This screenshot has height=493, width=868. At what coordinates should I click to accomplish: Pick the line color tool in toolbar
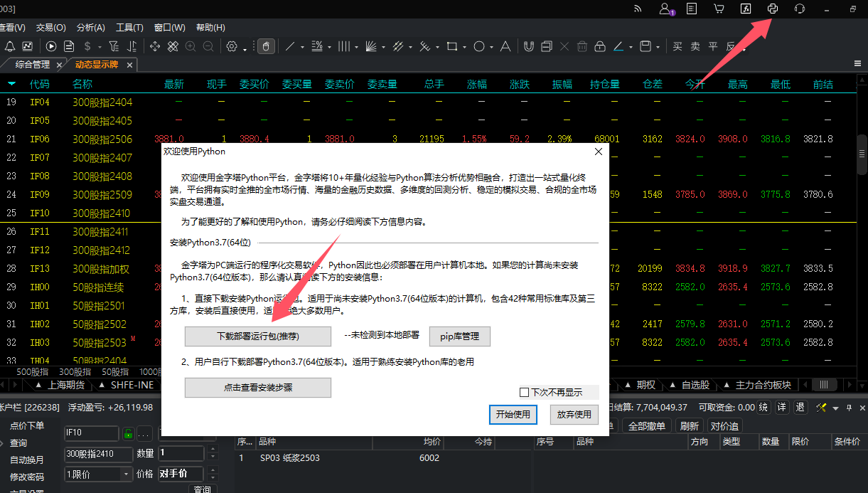618,46
